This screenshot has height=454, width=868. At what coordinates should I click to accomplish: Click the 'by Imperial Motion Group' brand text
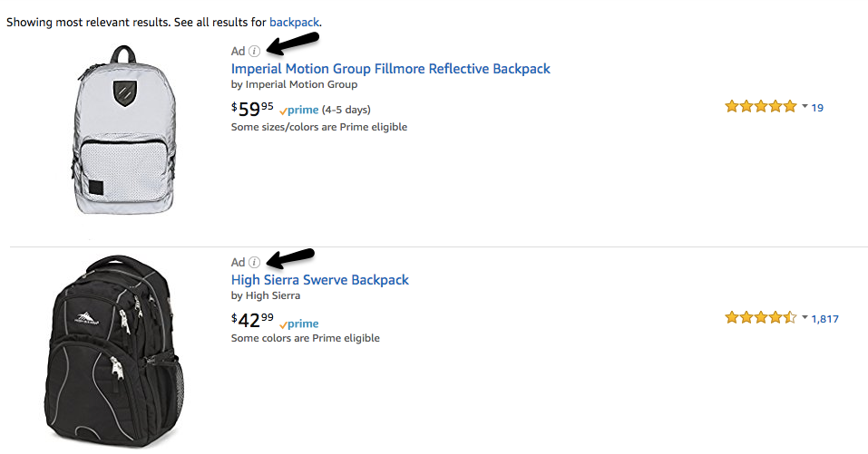[x=294, y=85]
